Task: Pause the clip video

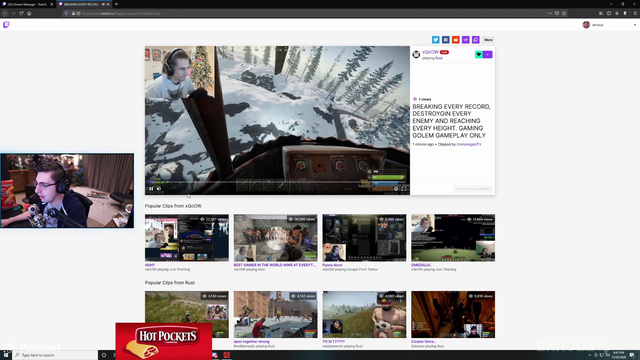Action: tap(151, 189)
